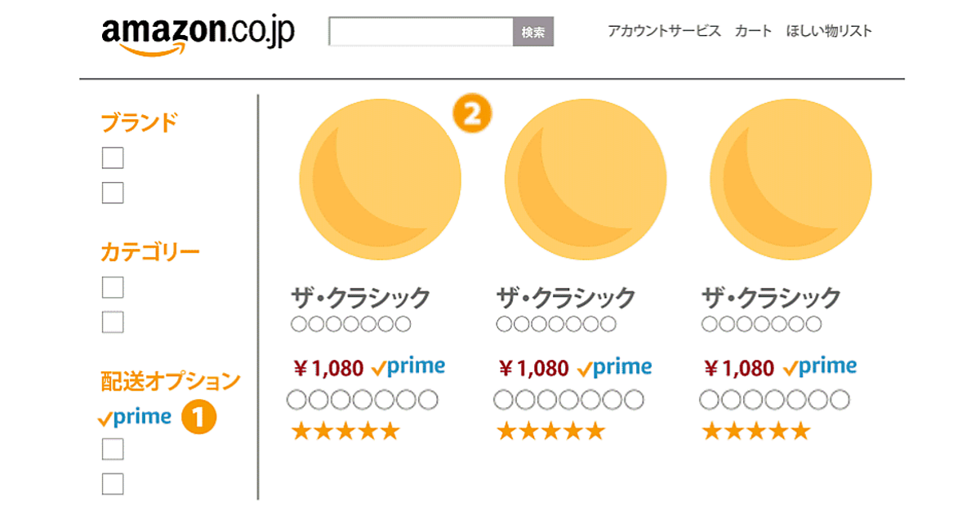Click the middle product's ¥1,080 price

[533, 368]
